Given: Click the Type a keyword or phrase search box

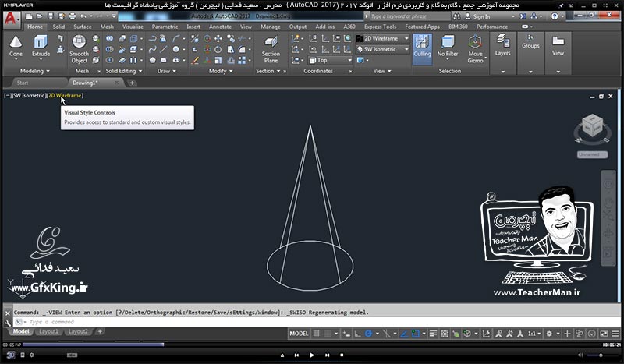Looking at the screenshot, I should coord(410,16).
